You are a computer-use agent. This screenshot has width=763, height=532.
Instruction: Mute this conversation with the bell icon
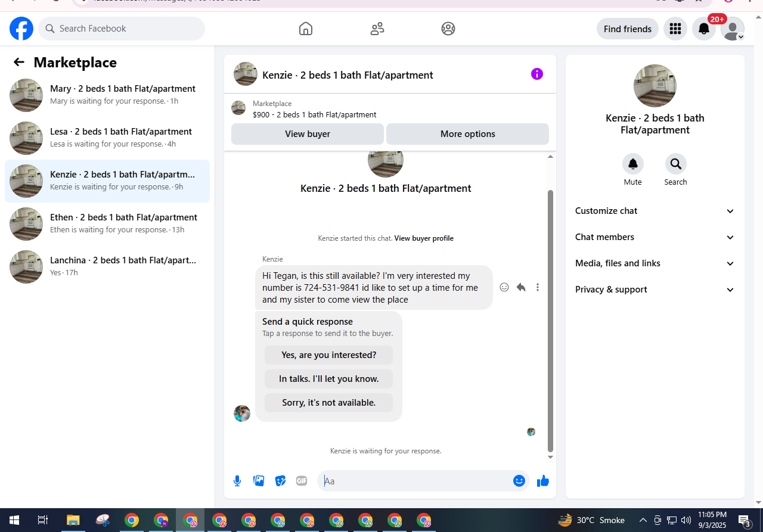point(633,164)
